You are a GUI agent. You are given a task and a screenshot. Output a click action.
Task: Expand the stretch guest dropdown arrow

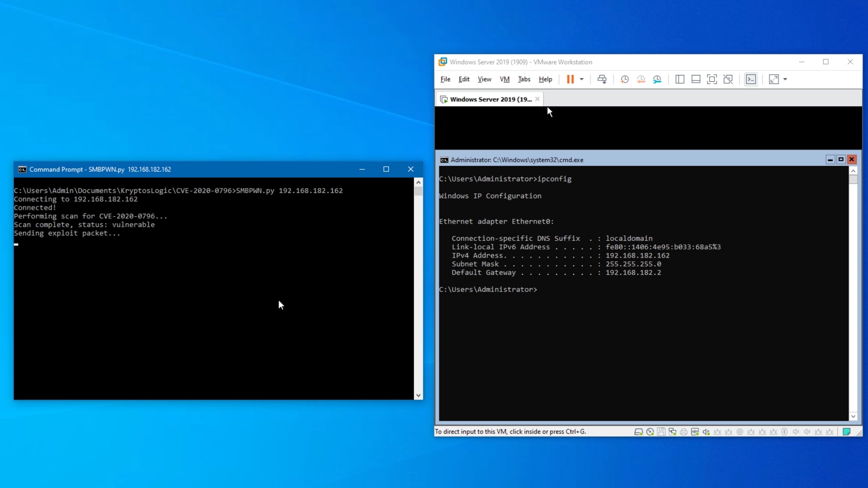[785, 79]
